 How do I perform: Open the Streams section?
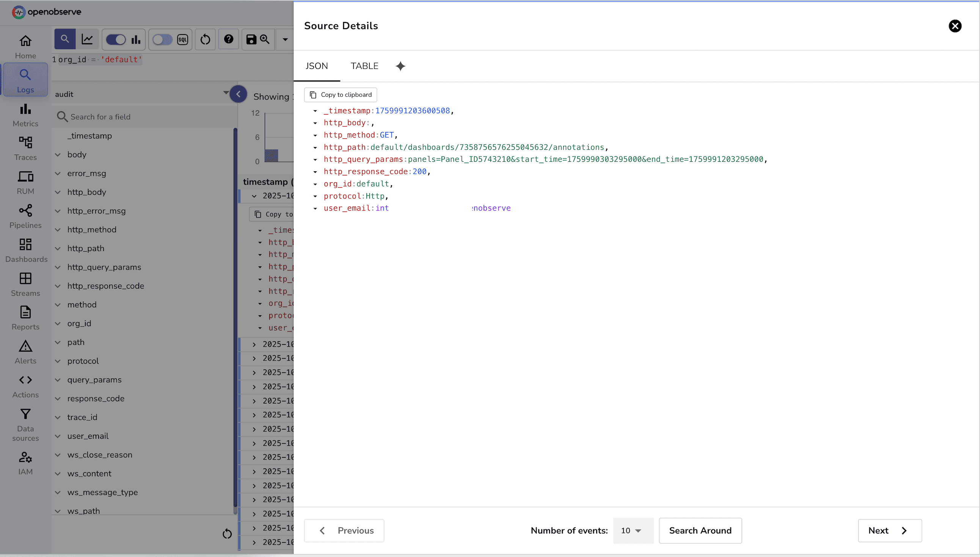(x=25, y=284)
